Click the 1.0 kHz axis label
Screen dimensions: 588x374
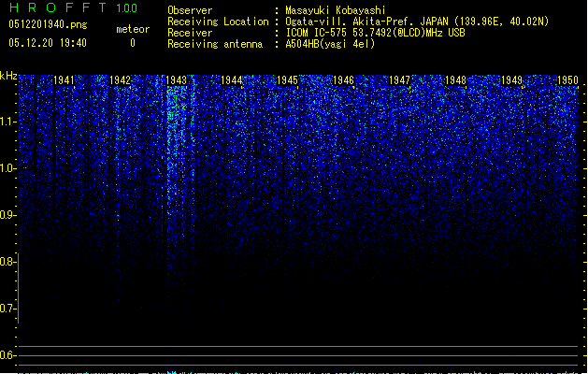pos(7,168)
